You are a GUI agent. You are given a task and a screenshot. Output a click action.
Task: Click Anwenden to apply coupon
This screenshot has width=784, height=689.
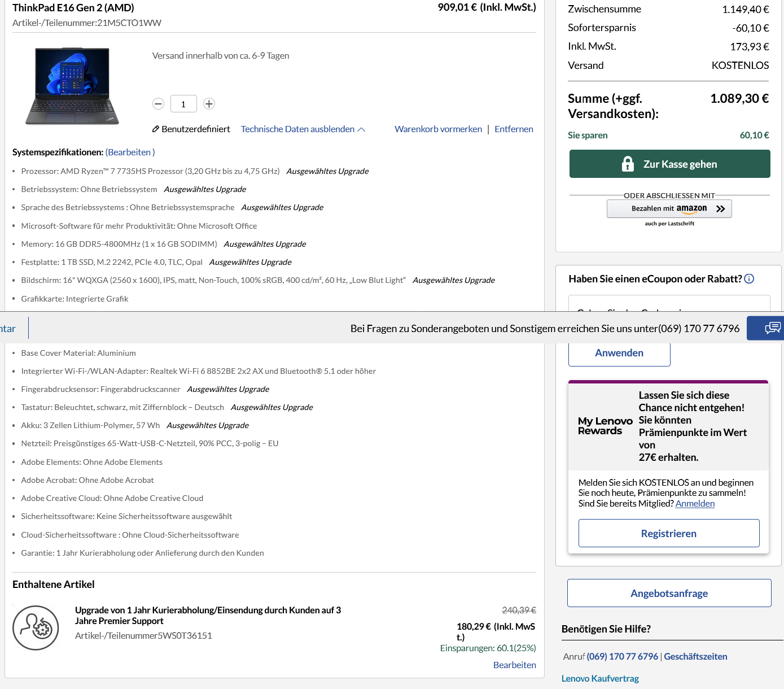(x=619, y=354)
